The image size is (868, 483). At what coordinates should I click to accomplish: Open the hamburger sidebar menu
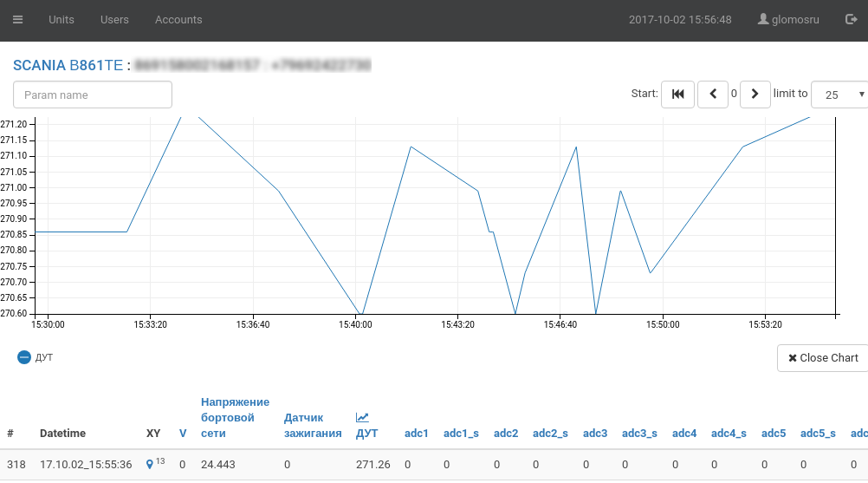pyautogui.click(x=17, y=19)
